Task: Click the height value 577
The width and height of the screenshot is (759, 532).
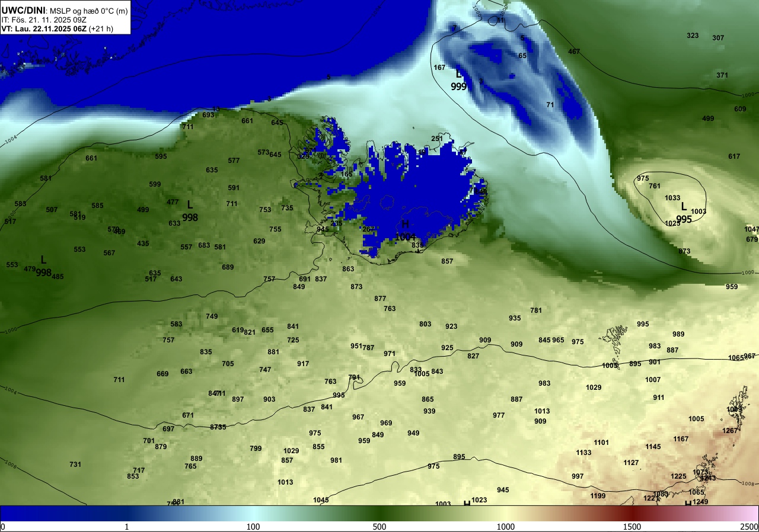Action: 234,161
